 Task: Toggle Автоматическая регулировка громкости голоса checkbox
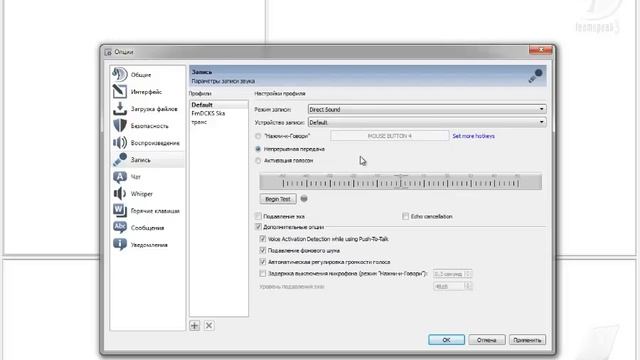263,262
